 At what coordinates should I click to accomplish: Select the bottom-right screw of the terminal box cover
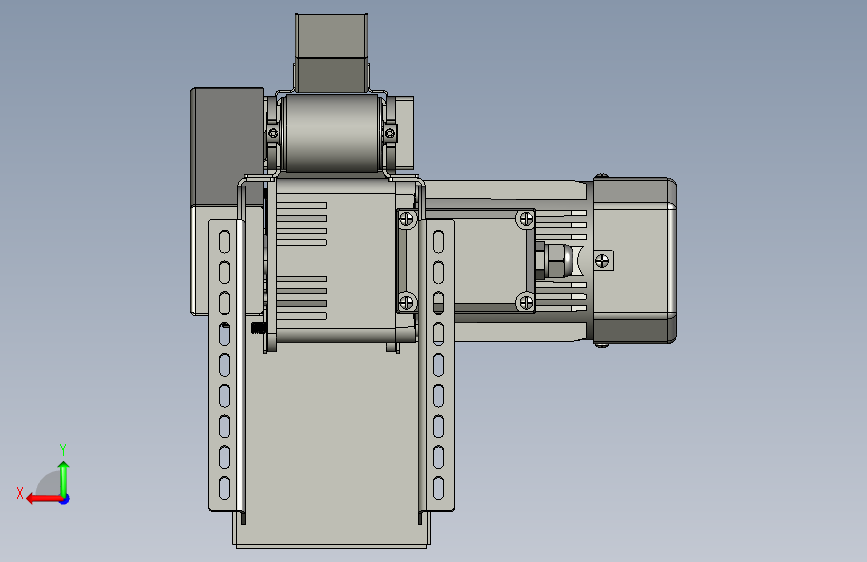pyautogui.click(x=526, y=303)
